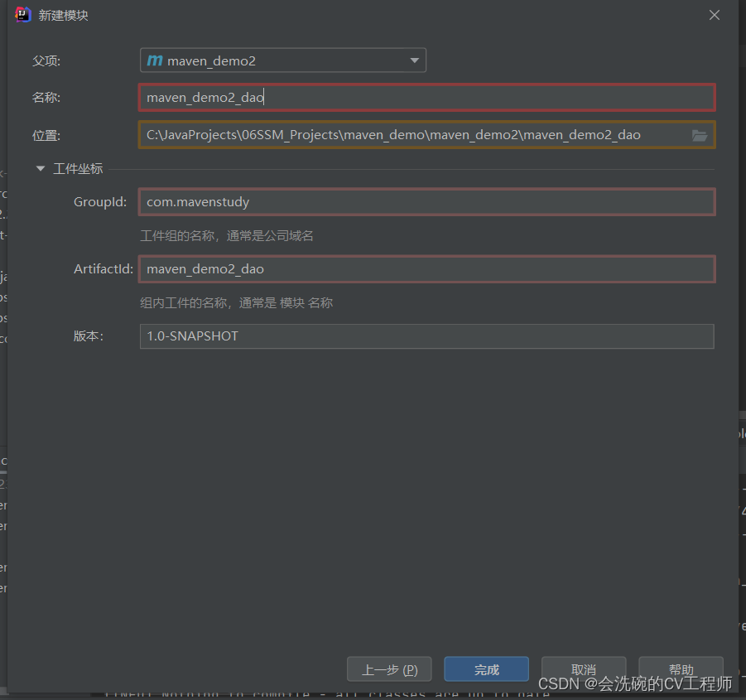Click the IntelliJ IDEA logo in title bar
This screenshot has width=746, height=700.
coord(23,15)
